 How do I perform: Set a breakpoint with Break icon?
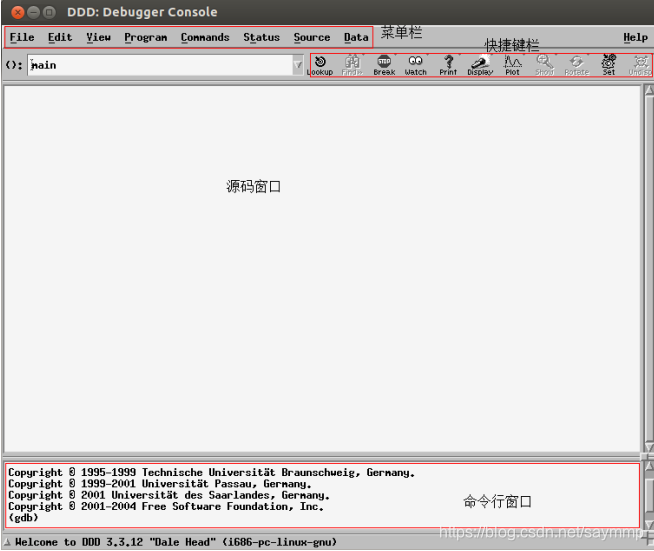(x=384, y=65)
